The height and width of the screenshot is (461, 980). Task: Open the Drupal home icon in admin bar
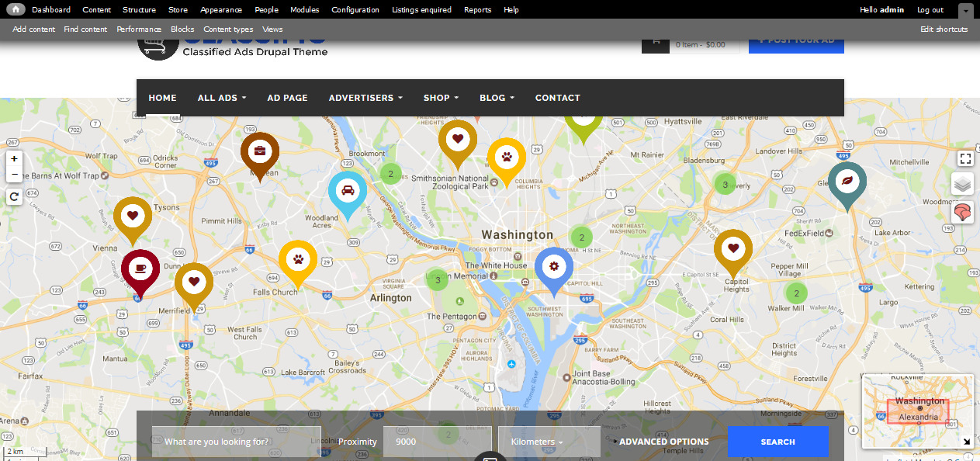(x=16, y=9)
